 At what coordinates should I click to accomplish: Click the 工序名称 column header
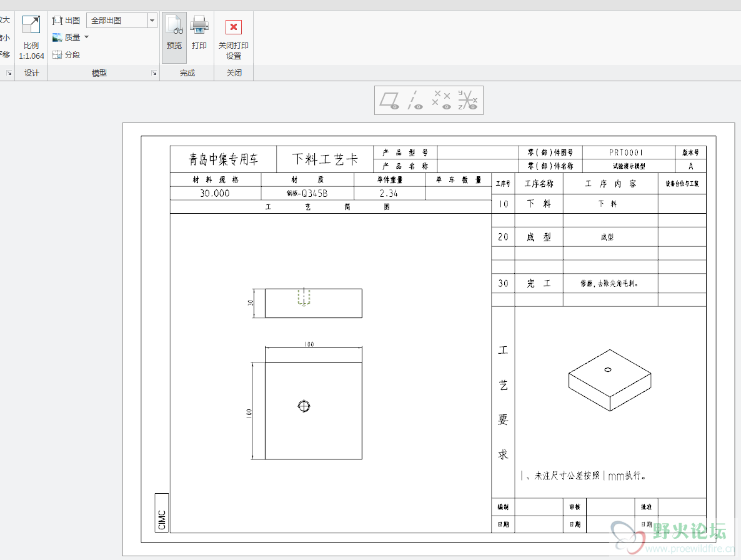(539, 184)
